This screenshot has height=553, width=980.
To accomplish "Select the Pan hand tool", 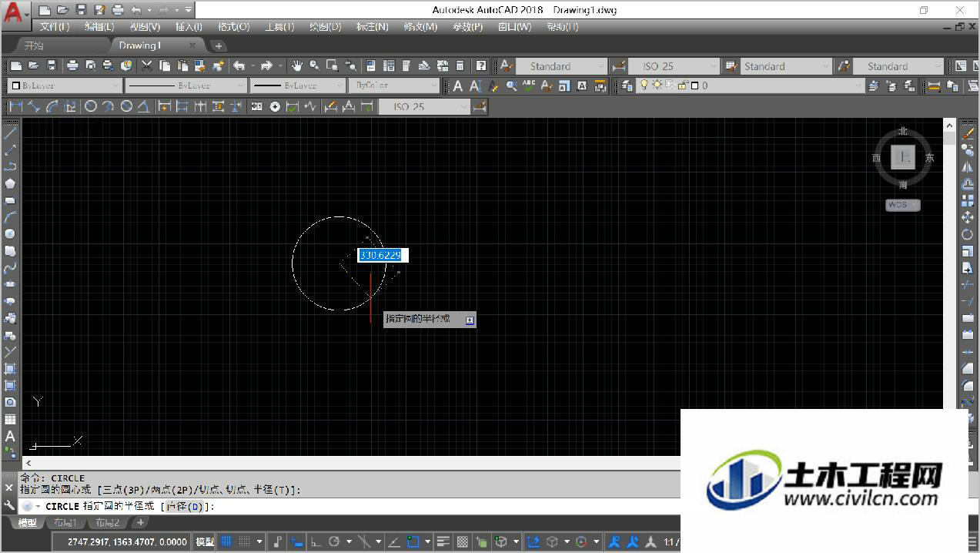I will click(297, 66).
